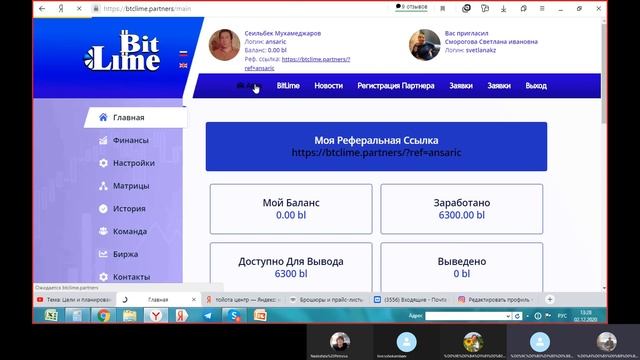Screen dimensions: 640x360
Task: Switch to the YouTube Тема: Цели browser tab
Action: pyautogui.click(x=74, y=300)
